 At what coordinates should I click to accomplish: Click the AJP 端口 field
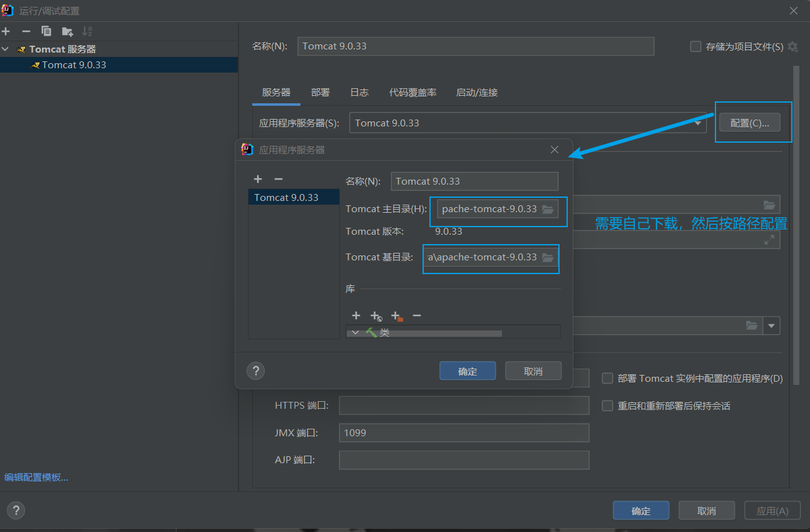[464, 460]
